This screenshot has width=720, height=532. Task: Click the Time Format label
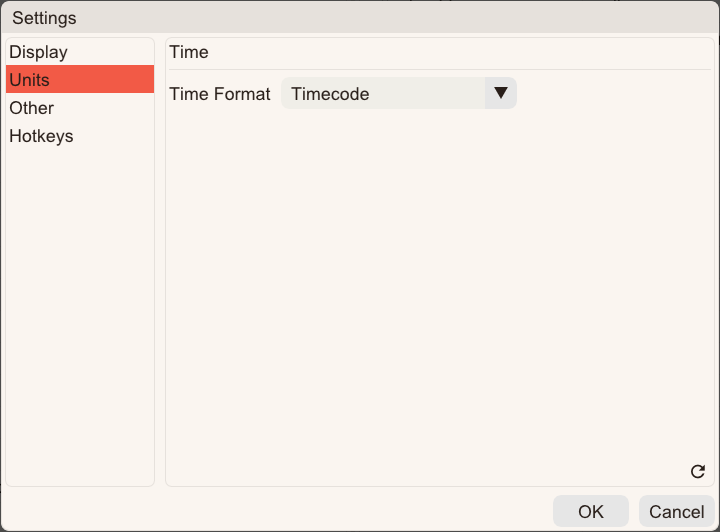[x=220, y=94]
